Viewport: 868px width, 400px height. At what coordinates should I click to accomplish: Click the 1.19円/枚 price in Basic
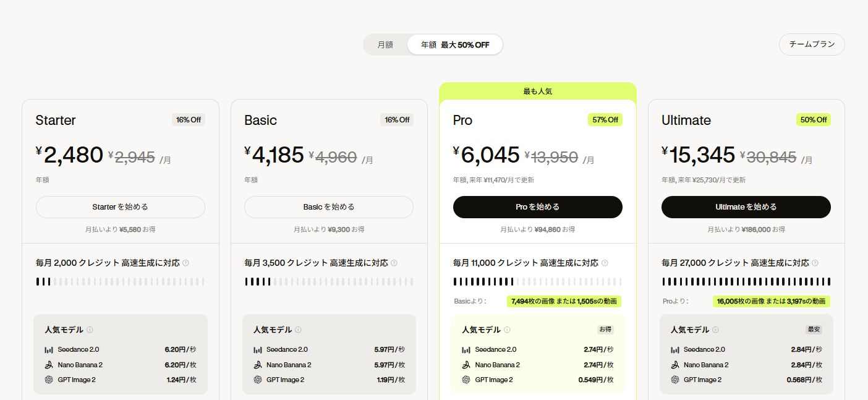point(391,380)
